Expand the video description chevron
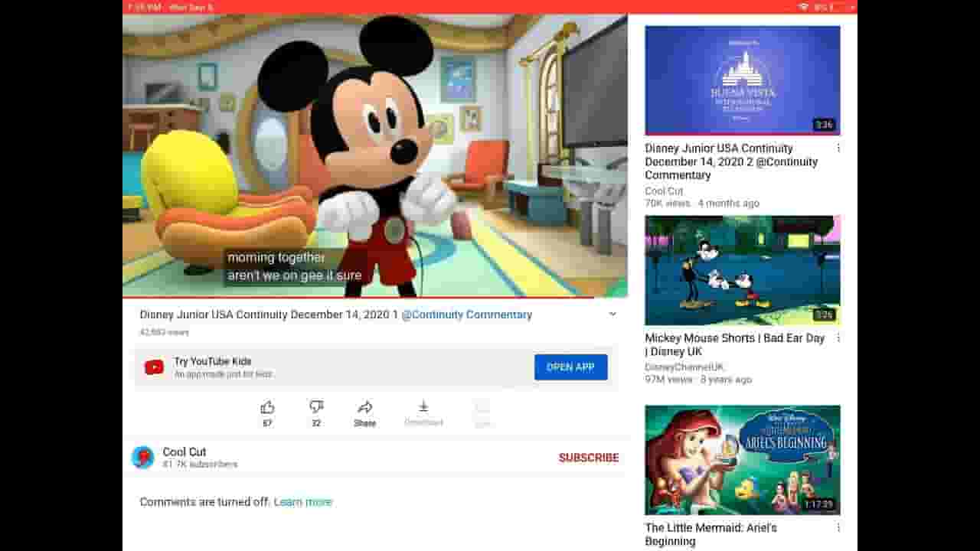 point(612,315)
